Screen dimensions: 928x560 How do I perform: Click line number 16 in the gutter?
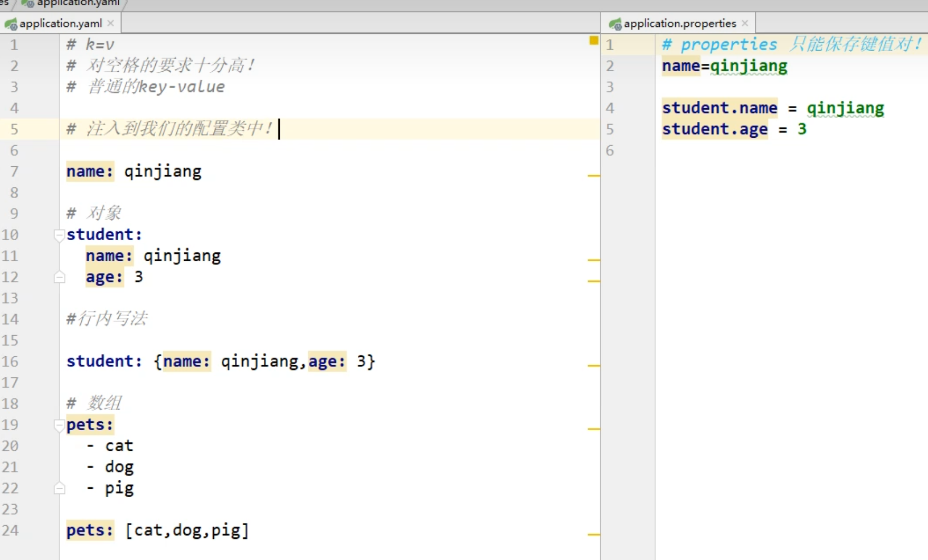11,362
